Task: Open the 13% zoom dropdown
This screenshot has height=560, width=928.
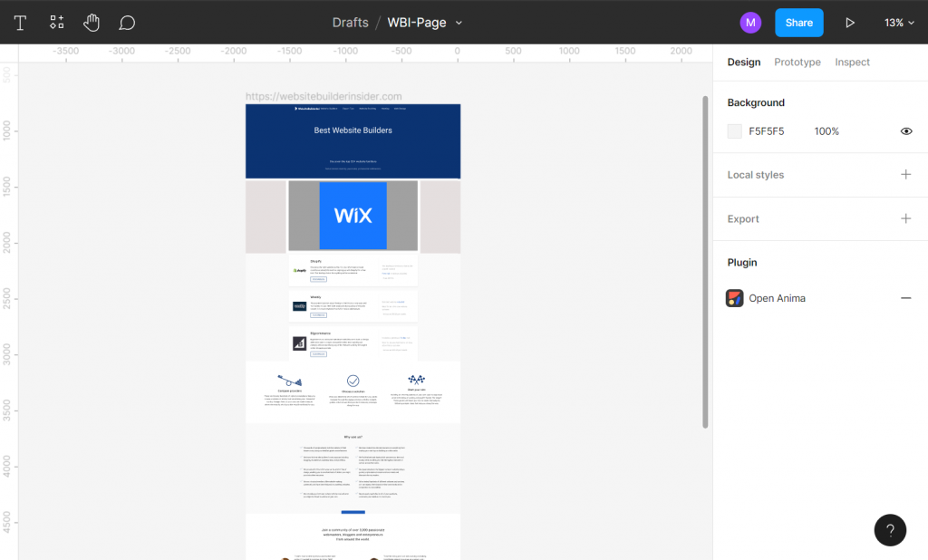Action: (898, 22)
